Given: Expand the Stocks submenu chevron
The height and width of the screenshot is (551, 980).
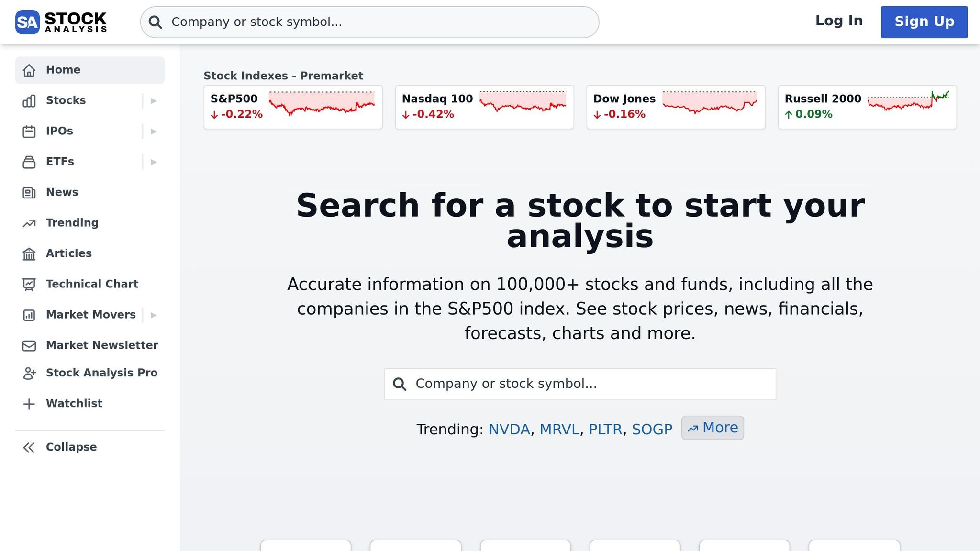Looking at the screenshot, I should 153,100.
